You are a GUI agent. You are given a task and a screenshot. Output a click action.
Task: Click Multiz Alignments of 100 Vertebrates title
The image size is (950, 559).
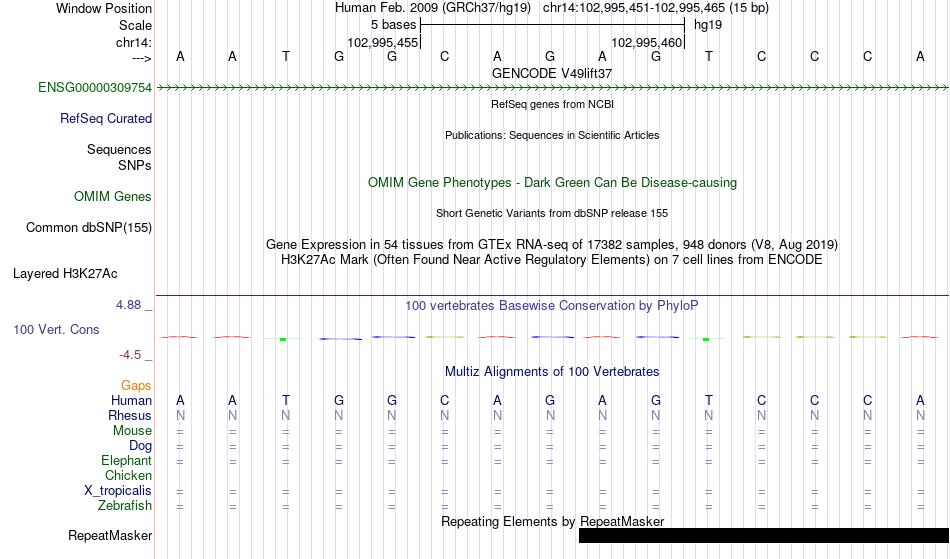(x=552, y=371)
